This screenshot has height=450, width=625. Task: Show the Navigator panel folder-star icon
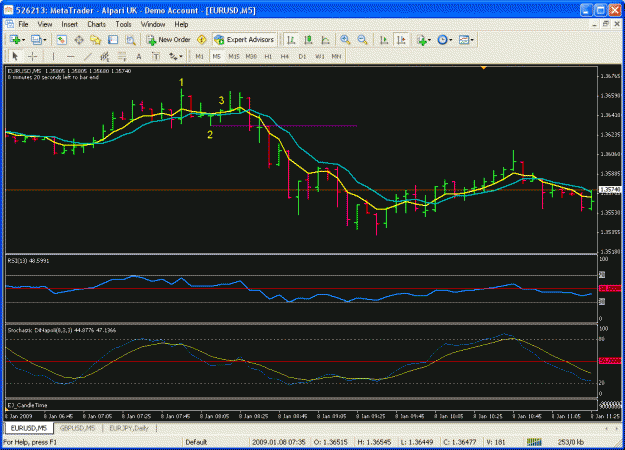(x=96, y=39)
